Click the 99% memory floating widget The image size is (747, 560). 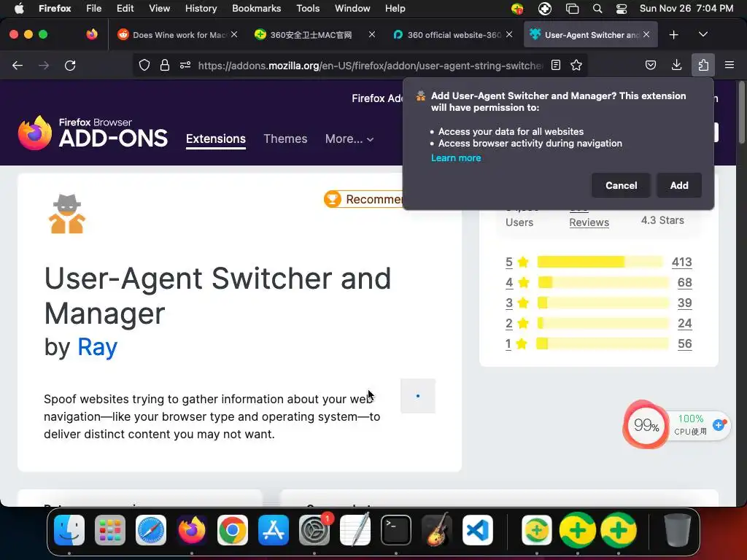(x=646, y=425)
